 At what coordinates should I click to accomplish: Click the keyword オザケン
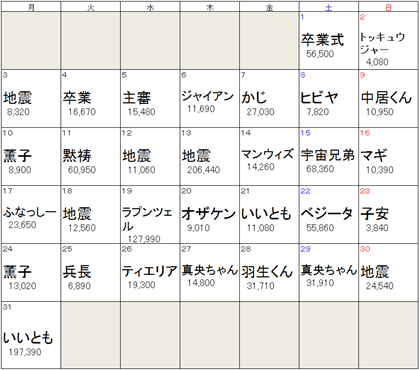coord(209,214)
